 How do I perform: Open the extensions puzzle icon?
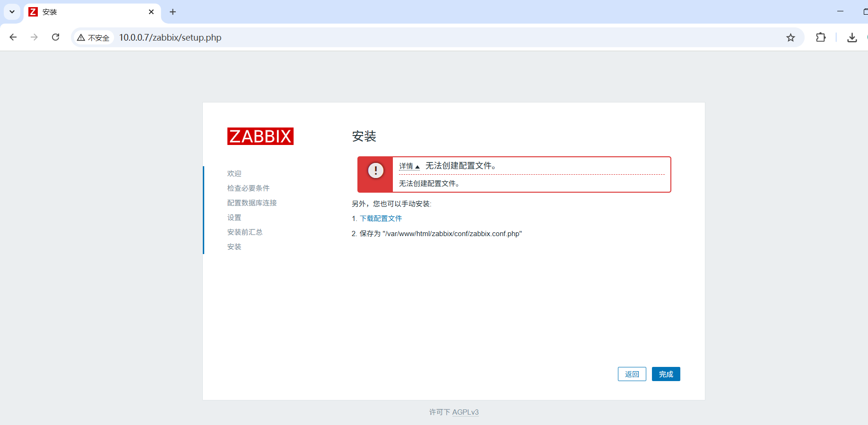[821, 37]
